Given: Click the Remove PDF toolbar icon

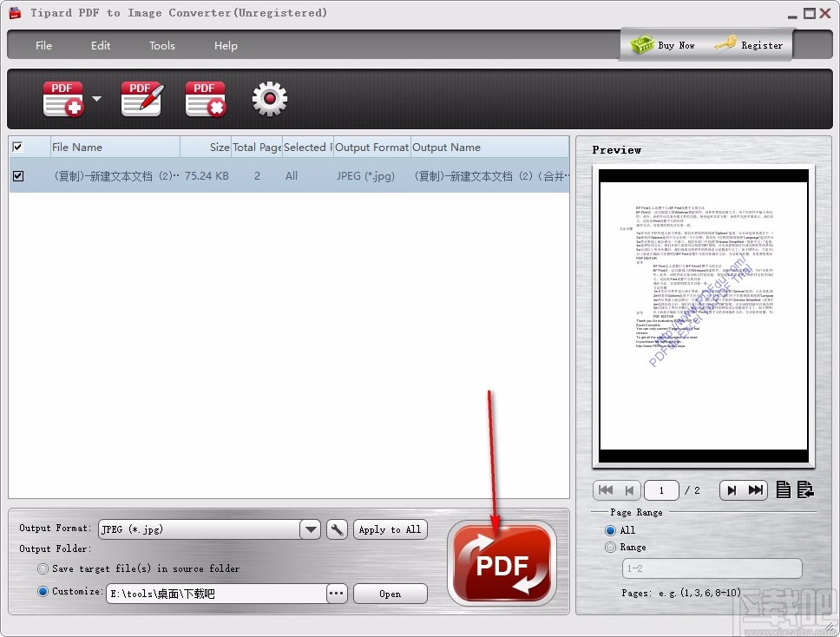Looking at the screenshot, I should [205, 97].
